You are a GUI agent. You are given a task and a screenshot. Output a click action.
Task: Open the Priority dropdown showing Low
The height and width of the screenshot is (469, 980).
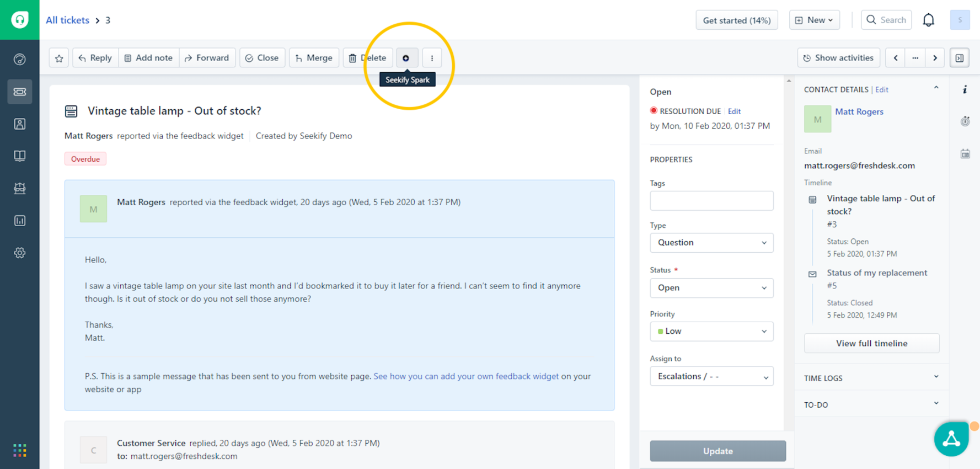711,332
